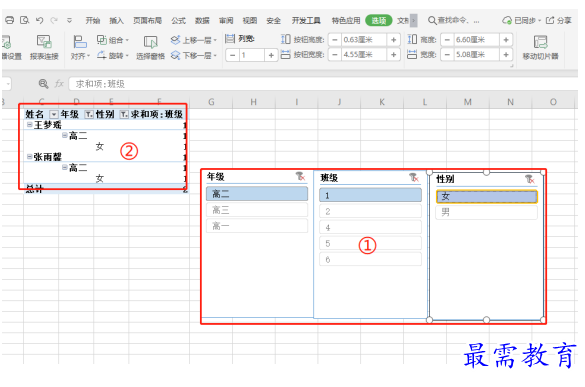The width and height of the screenshot is (585, 387).
Task: Click the print icon in quick access bar
Action: (x=9, y=20)
